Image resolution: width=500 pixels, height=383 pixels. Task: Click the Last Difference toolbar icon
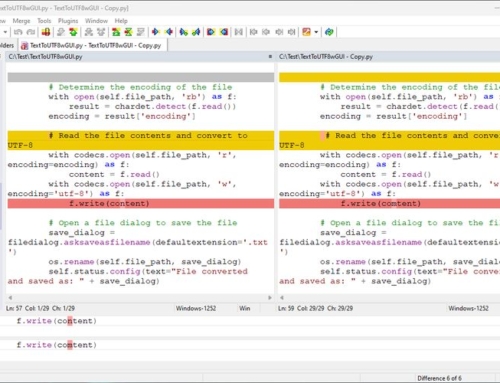[x=141, y=32]
